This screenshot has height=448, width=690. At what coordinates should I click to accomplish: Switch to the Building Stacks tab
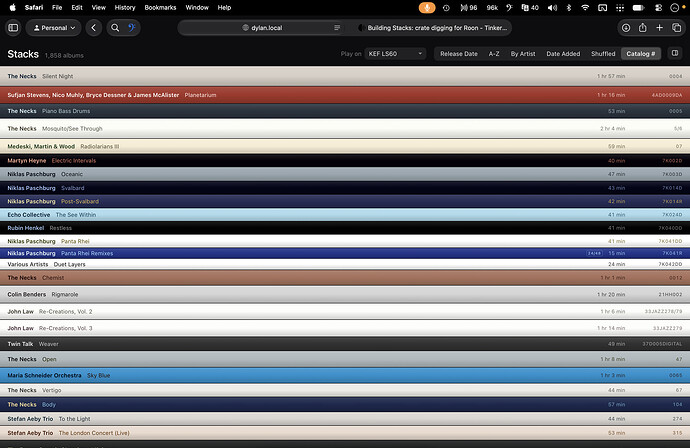[x=432, y=28]
